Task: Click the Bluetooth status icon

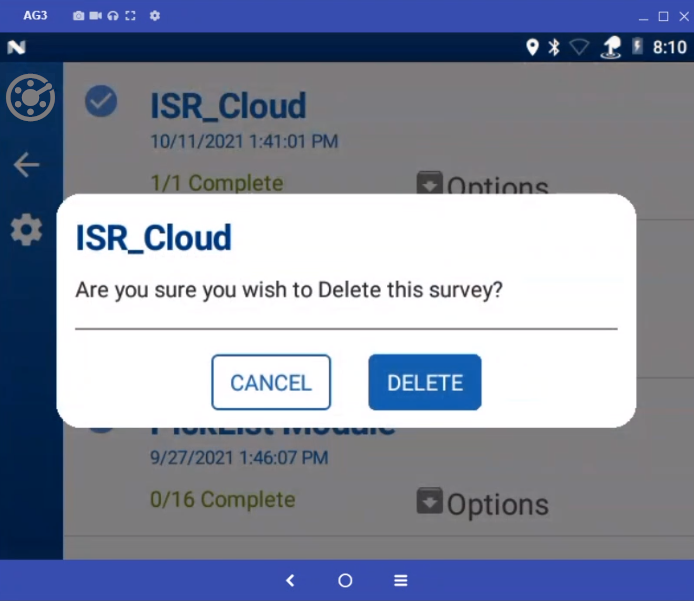Action: 554,47
